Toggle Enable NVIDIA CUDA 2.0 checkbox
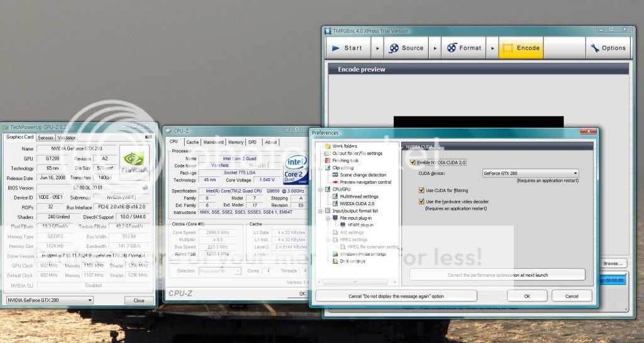644x343 pixels. tap(413, 162)
